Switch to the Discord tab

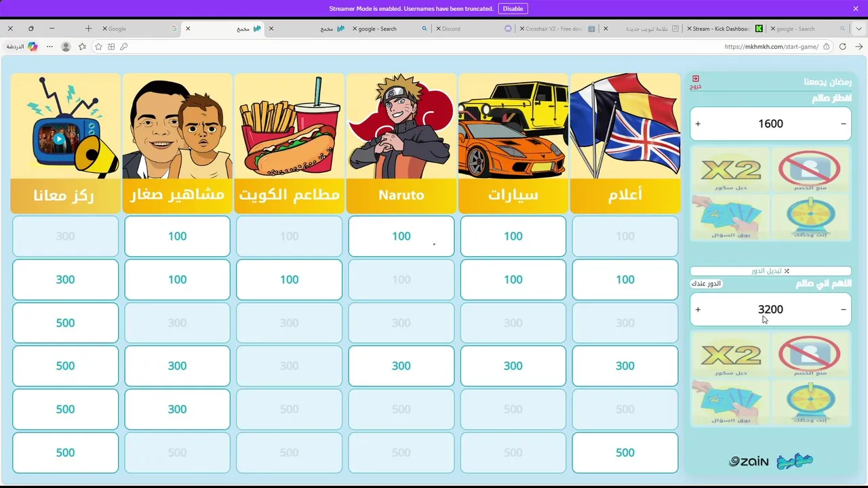pos(475,28)
